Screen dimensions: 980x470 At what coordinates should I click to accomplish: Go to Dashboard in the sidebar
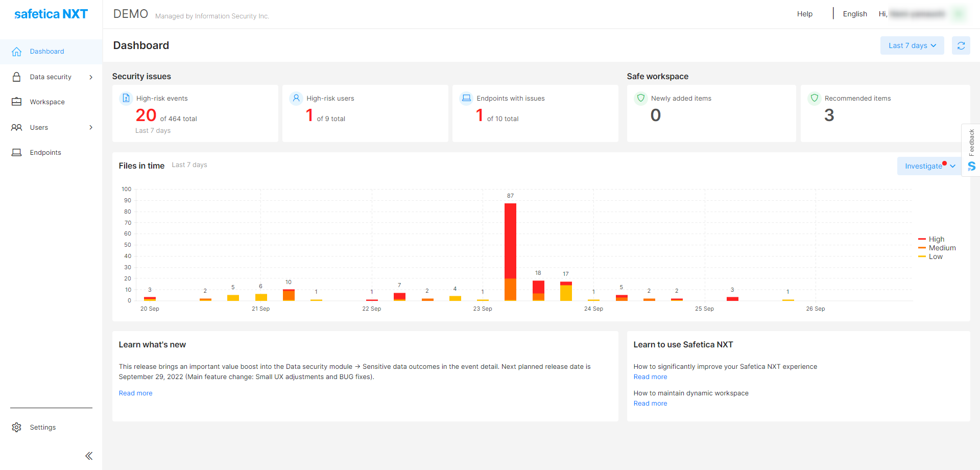(51, 52)
